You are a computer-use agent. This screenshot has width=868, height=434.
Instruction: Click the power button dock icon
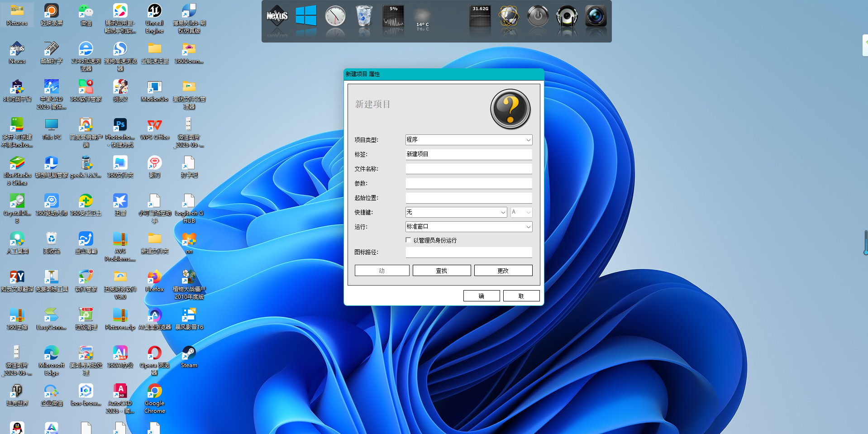538,17
